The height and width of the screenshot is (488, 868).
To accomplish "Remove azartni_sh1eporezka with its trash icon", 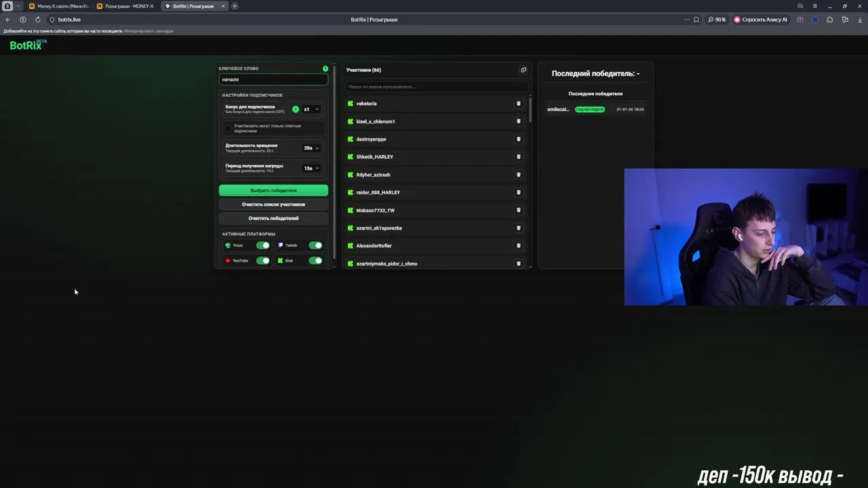I will 519,228.
